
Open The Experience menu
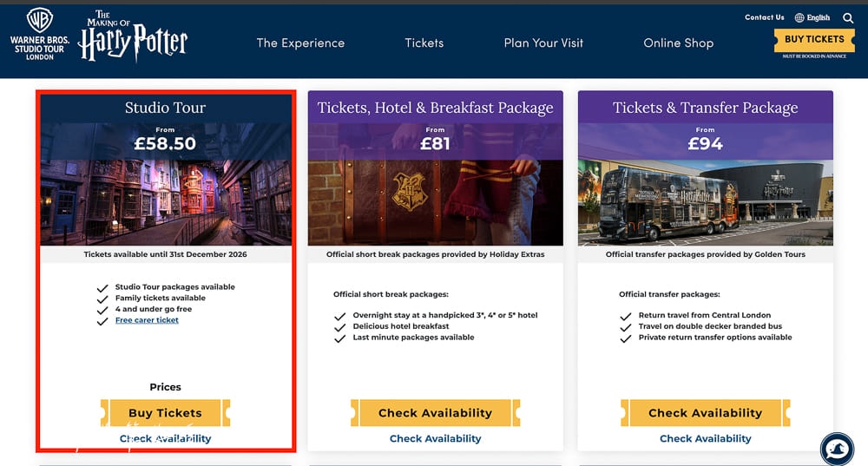(x=300, y=43)
